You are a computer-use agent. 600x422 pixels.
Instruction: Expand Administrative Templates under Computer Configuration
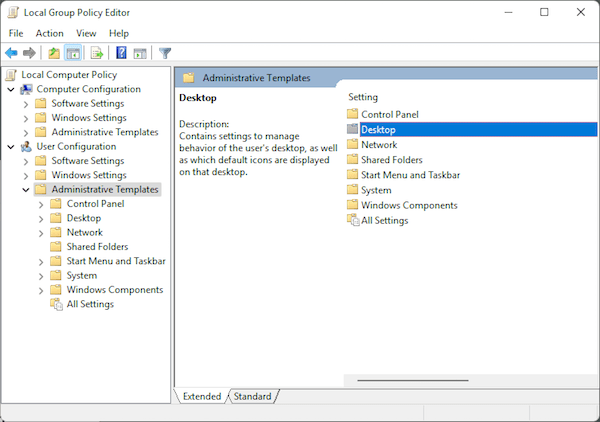pos(26,133)
